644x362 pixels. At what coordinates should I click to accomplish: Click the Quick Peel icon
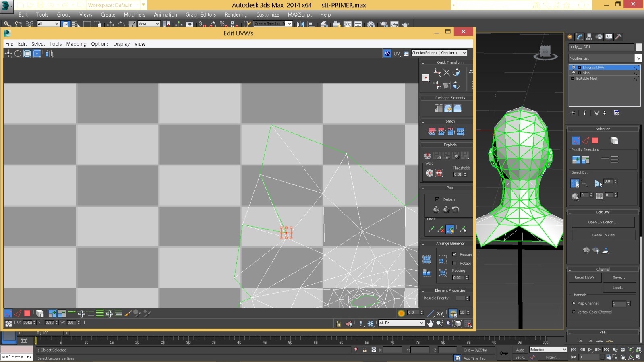(436, 209)
